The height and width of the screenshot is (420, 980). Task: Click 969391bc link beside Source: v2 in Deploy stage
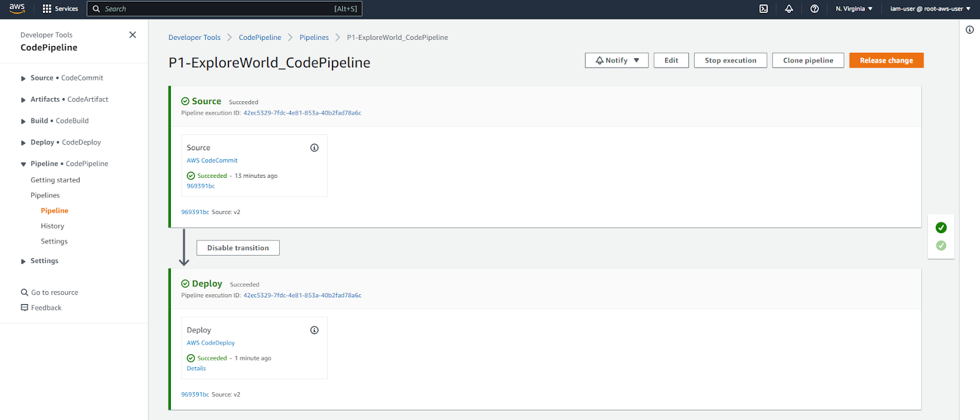coord(195,395)
